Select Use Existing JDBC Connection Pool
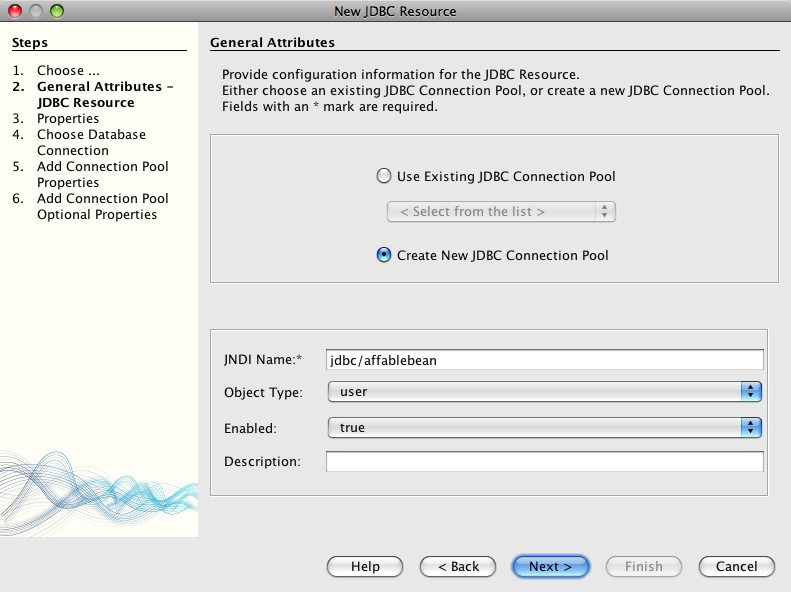The image size is (791, 592). (384, 177)
